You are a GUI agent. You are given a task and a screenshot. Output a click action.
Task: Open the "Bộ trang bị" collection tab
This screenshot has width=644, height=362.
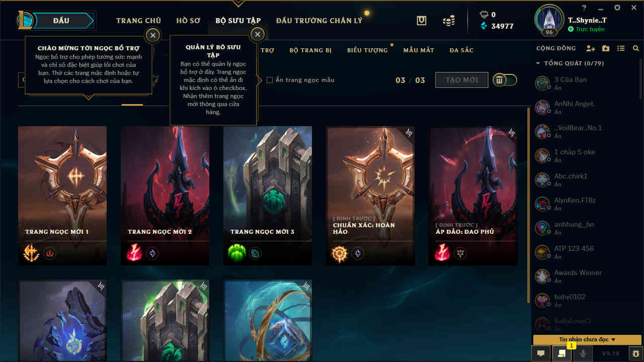(x=310, y=50)
